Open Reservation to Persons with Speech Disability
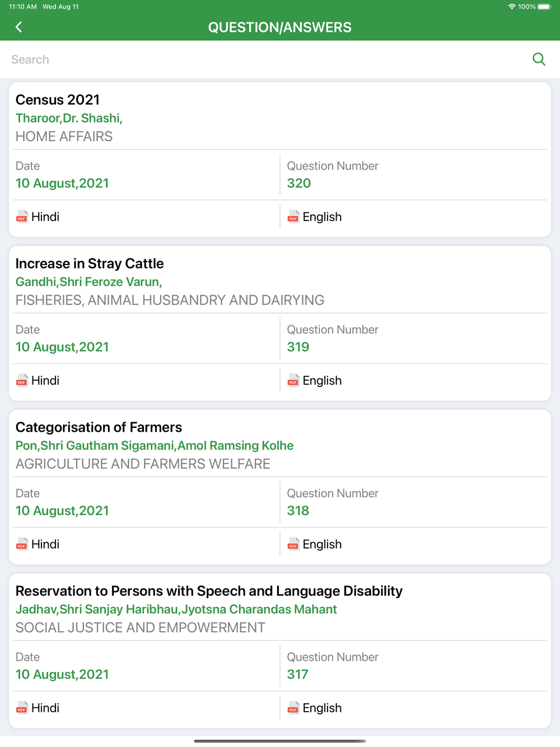The height and width of the screenshot is (747, 560). click(209, 591)
